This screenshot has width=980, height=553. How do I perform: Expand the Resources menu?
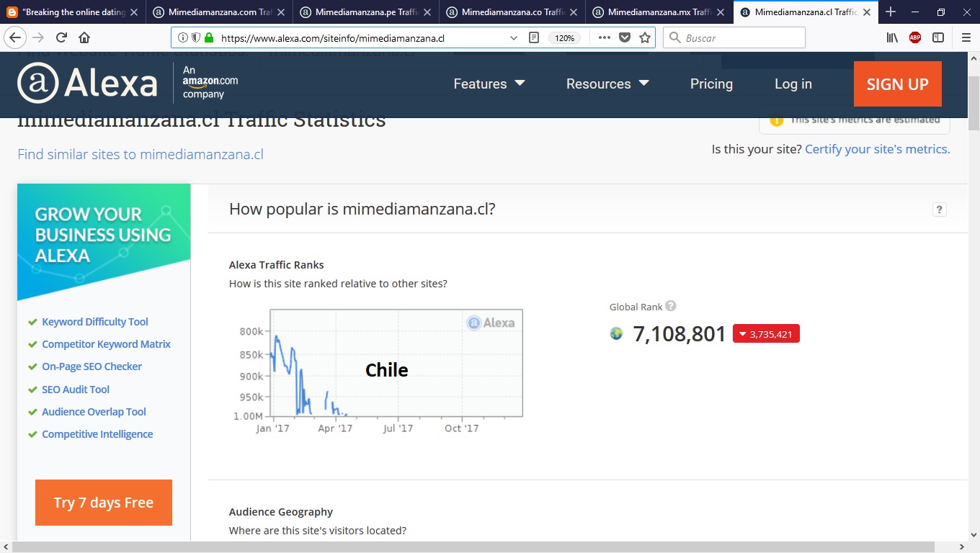pyautogui.click(x=607, y=84)
